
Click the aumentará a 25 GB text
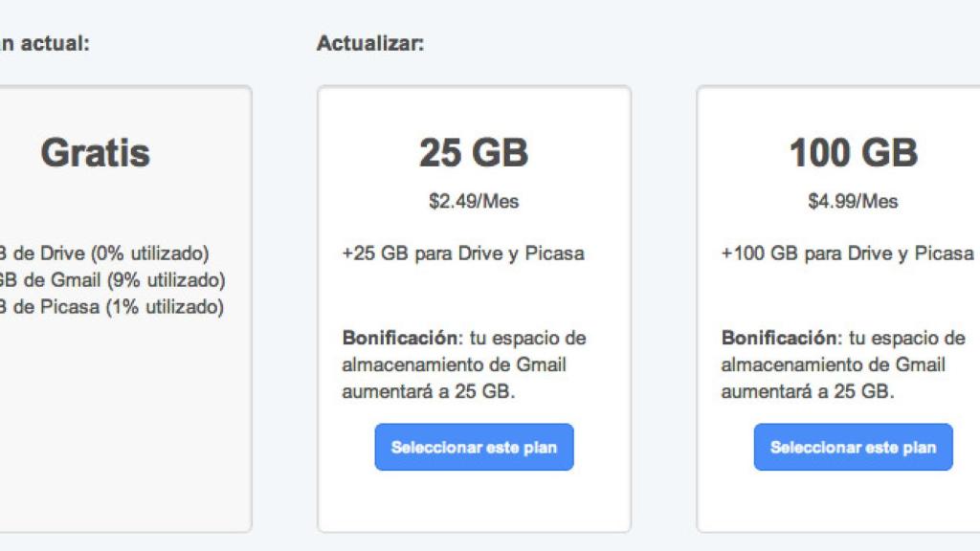(x=423, y=390)
